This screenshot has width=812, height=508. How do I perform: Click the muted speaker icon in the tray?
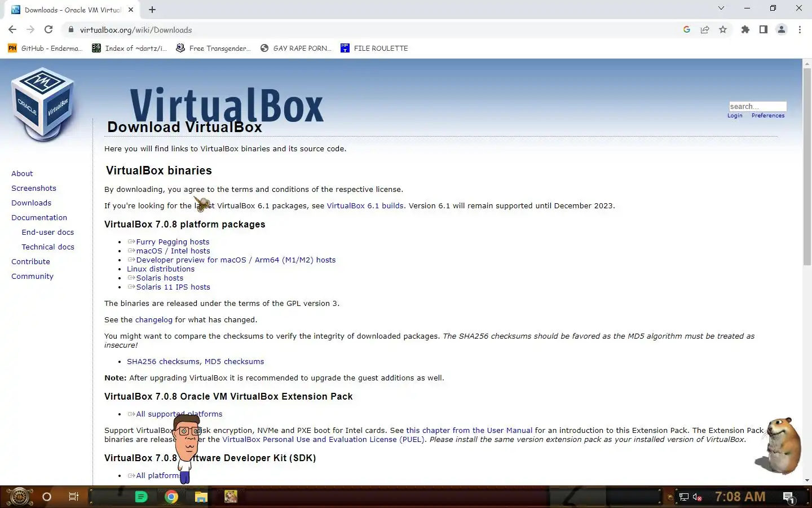[698, 497]
